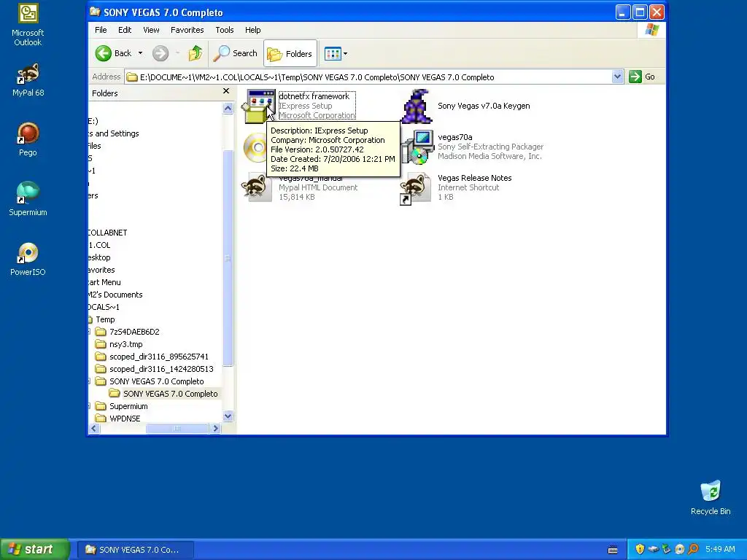
Task: Open the Favorites menu
Action: 187,30
